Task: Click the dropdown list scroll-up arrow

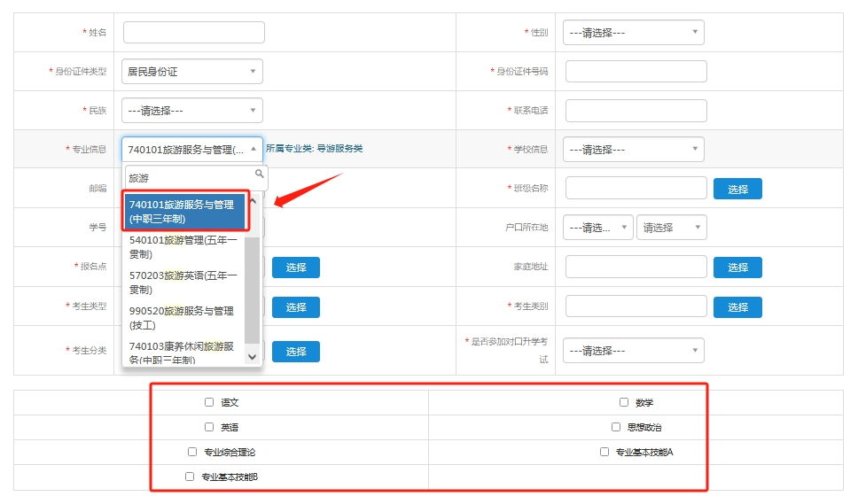Action: (253, 201)
